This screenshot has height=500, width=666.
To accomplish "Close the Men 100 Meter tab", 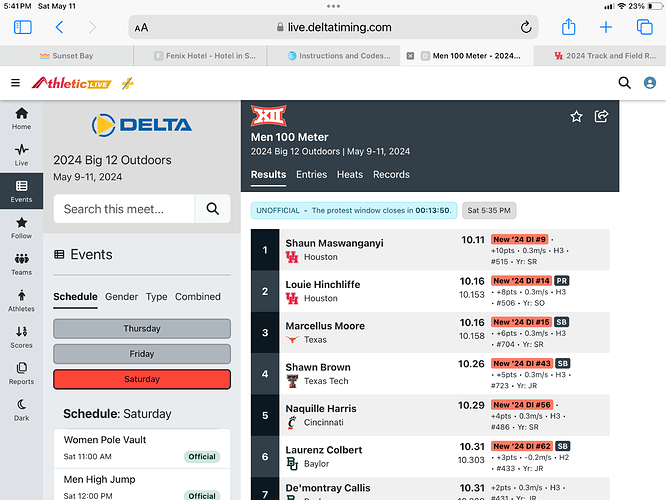I will click(x=410, y=56).
